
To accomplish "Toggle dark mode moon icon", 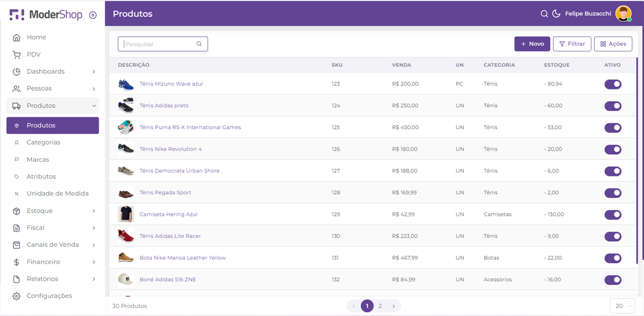I will [557, 14].
